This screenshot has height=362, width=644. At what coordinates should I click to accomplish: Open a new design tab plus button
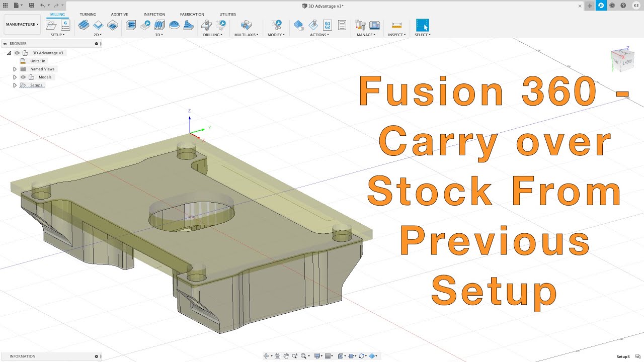click(590, 6)
